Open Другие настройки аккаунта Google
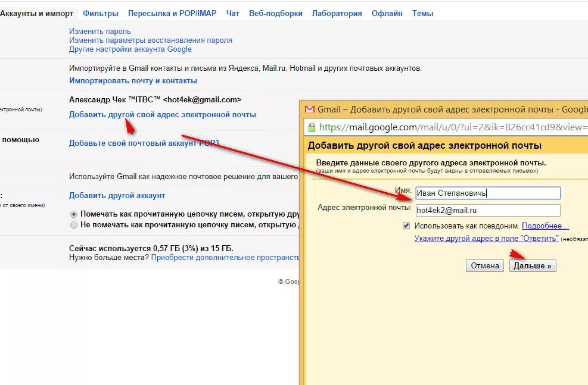588x385 pixels. click(x=130, y=49)
